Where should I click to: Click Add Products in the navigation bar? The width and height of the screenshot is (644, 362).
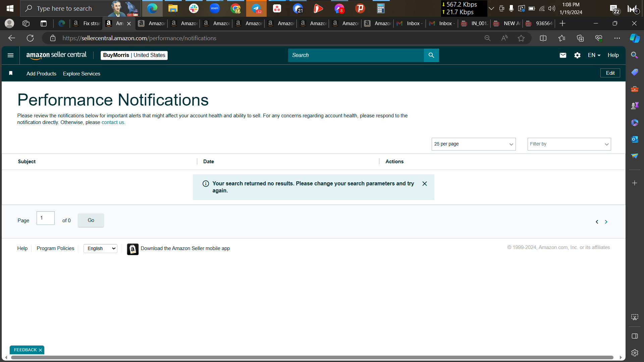point(41,74)
